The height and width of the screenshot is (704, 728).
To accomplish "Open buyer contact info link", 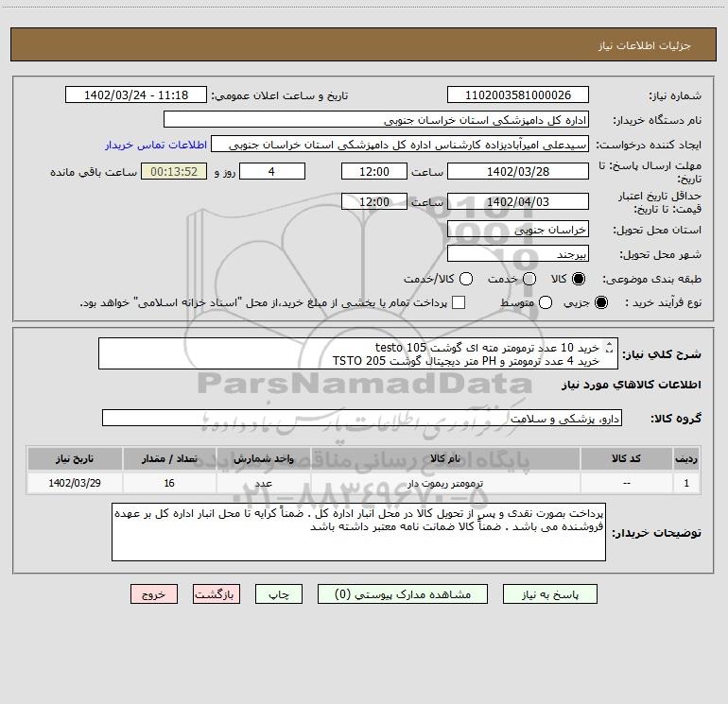I will click(156, 145).
